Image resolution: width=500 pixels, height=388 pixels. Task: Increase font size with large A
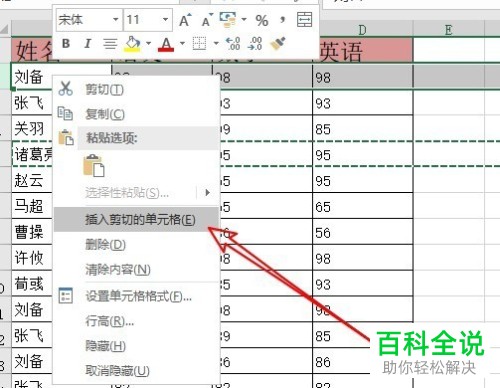pyautogui.click(x=185, y=20)
